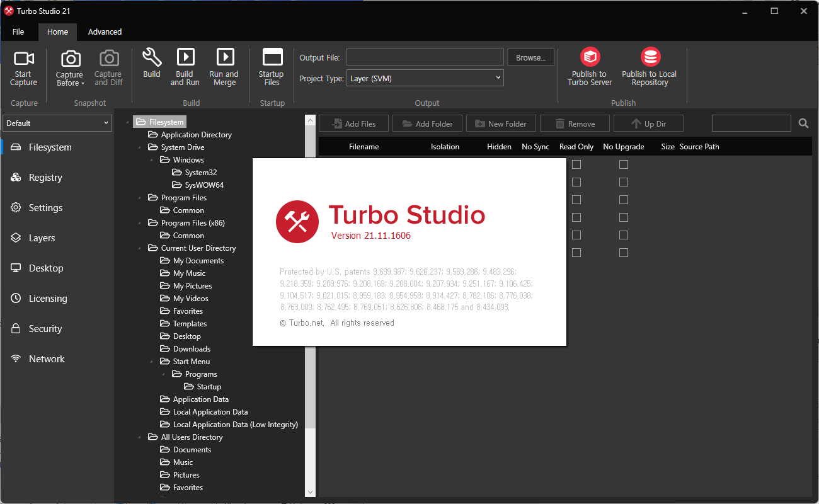Click the Build wrench icon

tap(152, 57)
